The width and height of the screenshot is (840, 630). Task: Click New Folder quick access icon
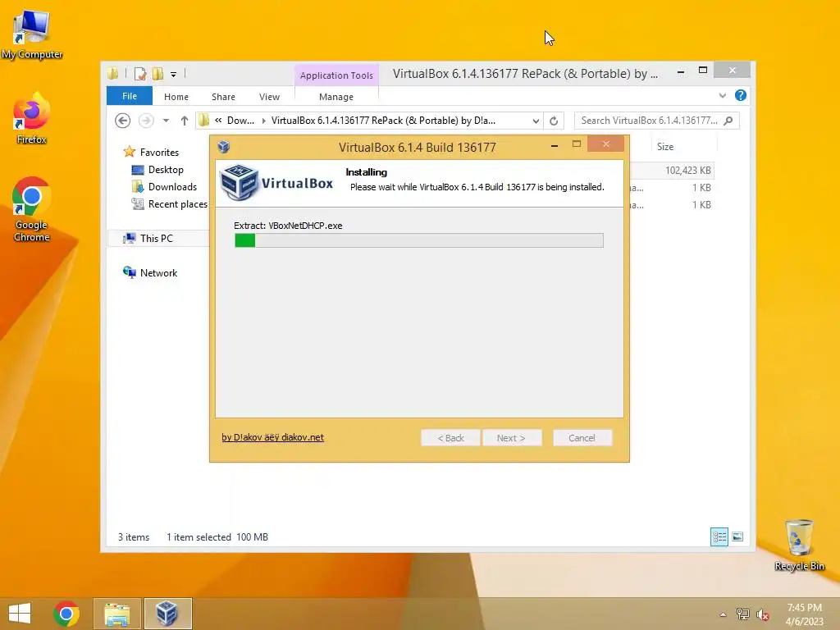tap(157, 74)
